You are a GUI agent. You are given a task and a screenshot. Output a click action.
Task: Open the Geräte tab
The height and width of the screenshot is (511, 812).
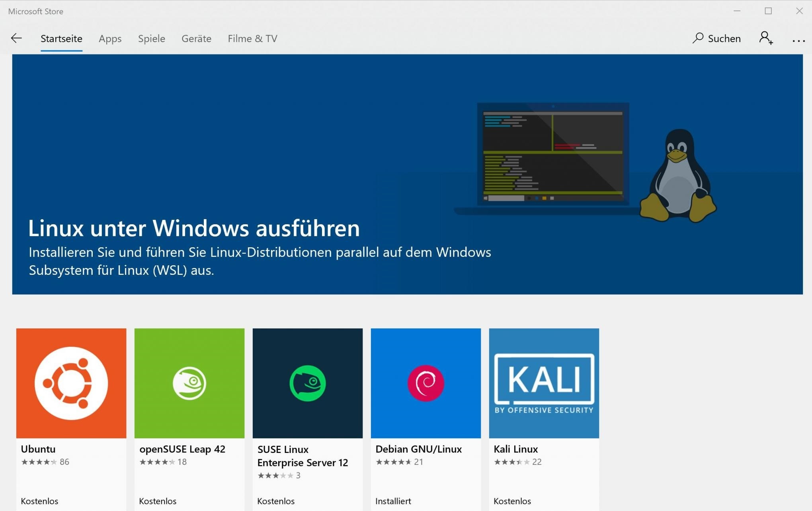(x=196, y=39)
